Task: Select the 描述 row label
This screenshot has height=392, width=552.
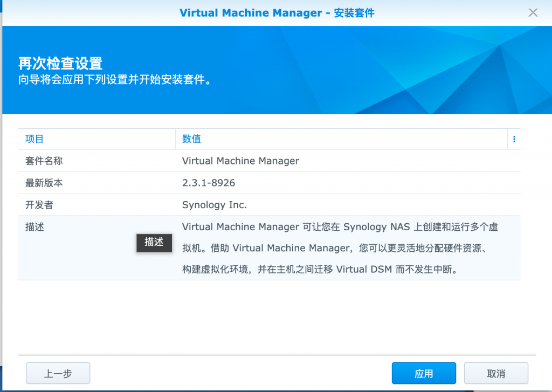Action: (x=34, y=227)
